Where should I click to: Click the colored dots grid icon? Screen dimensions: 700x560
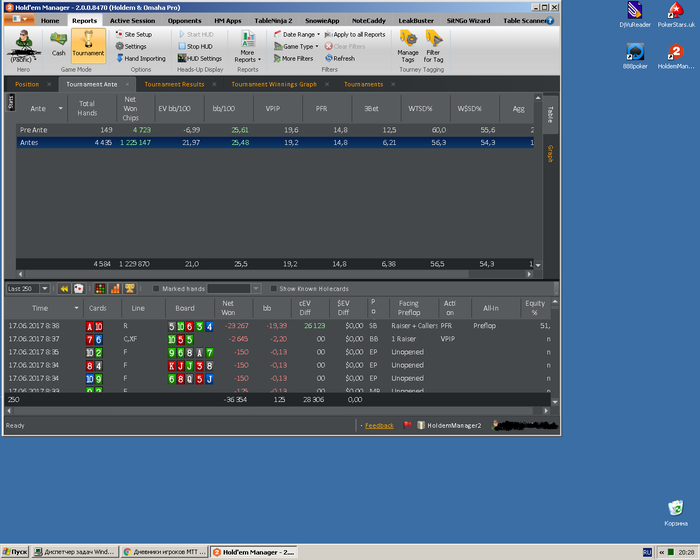100,289
